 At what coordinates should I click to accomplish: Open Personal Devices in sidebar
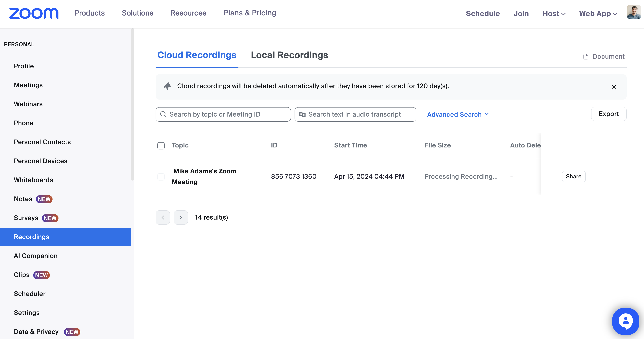coord(40,161)
